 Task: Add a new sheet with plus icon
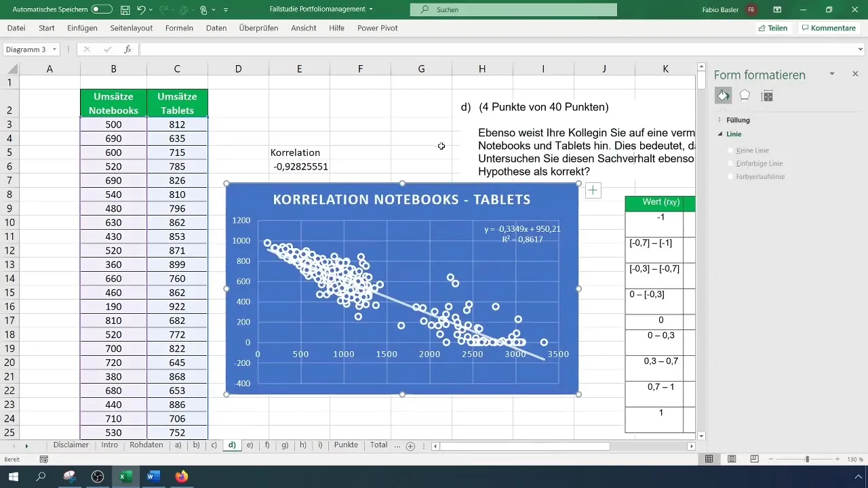[x=410, y=445]
